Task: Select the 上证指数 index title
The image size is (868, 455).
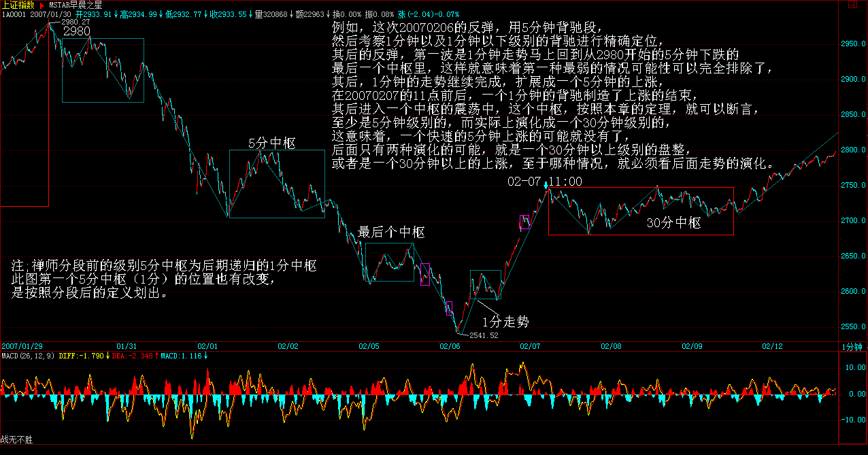Action: [x=18, y=5]
